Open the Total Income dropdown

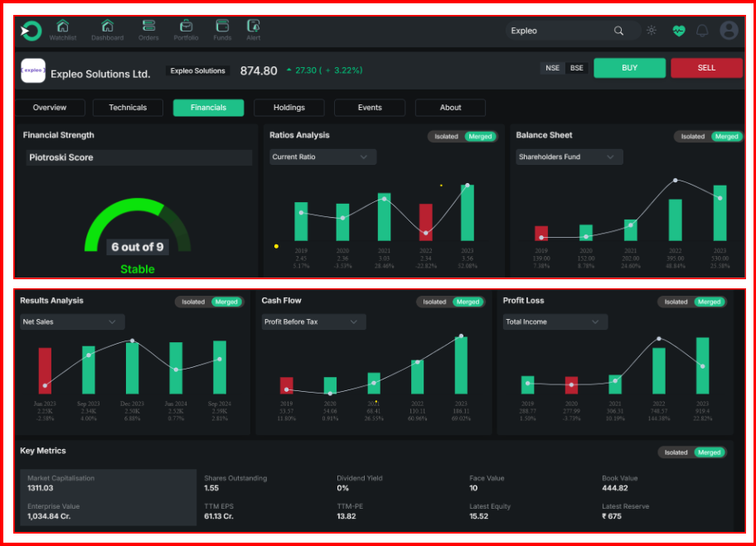[555, 322]
